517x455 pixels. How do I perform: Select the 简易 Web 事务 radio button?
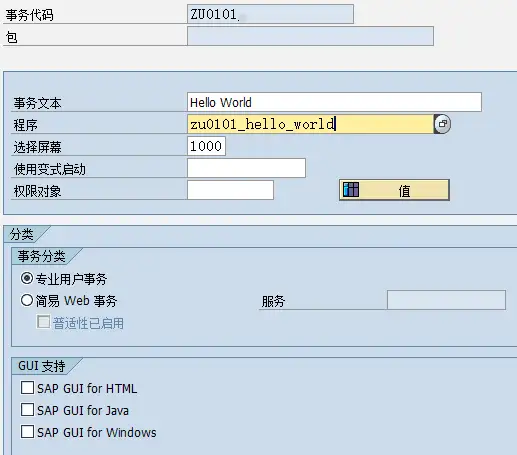(27, 300)
